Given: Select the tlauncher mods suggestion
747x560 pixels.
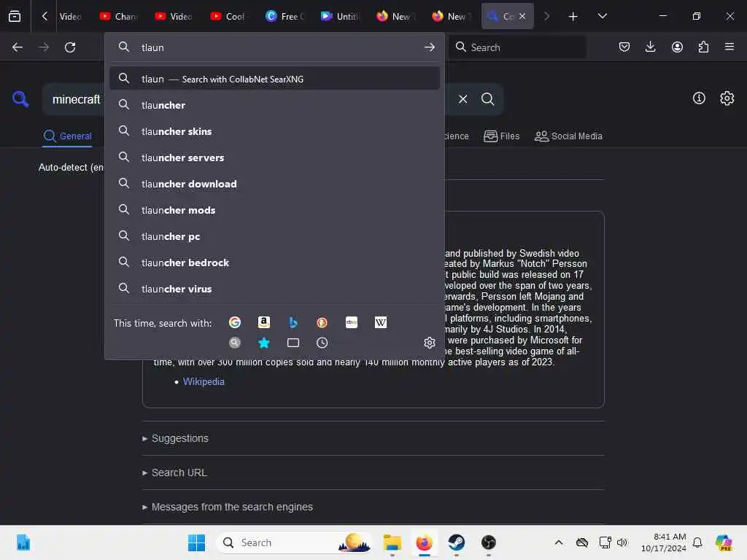Looking at the screenshot, I should point(274,209).
